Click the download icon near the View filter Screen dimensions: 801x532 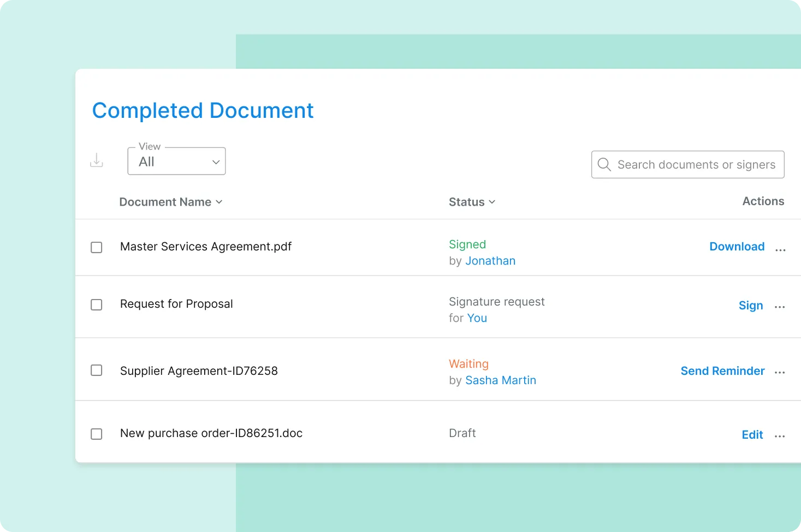[97, 160]
